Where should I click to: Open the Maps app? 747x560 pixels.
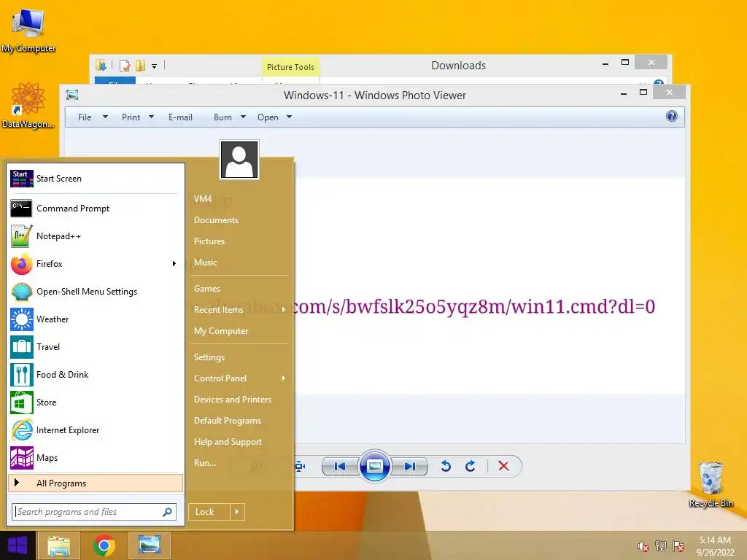[x=96, y=458]
